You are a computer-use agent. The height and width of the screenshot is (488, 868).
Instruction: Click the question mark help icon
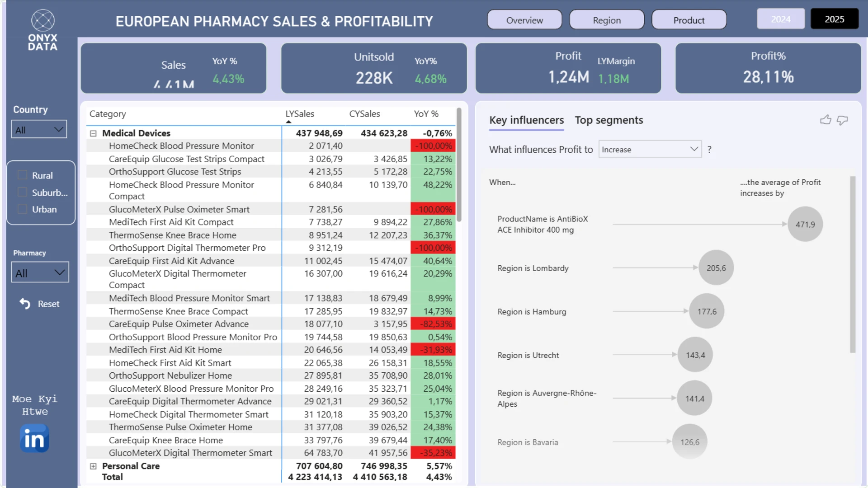(x=709, y=150)
